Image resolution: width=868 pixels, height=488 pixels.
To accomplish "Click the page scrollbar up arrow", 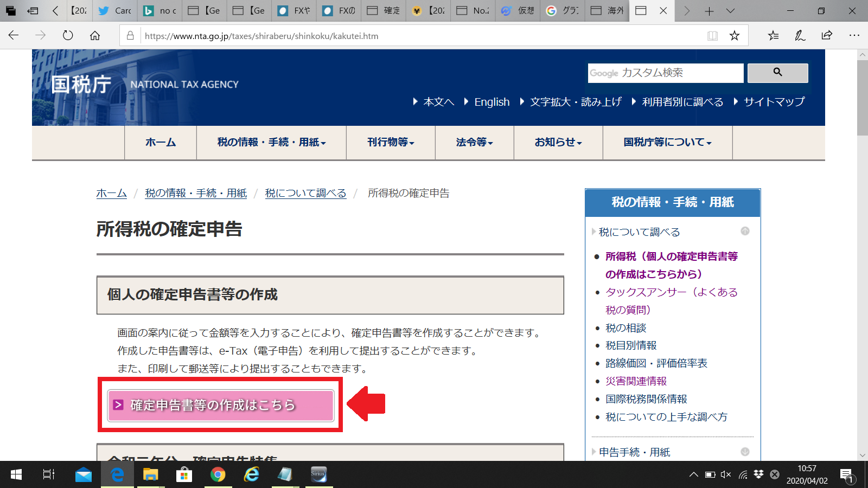I will point(862,54).
